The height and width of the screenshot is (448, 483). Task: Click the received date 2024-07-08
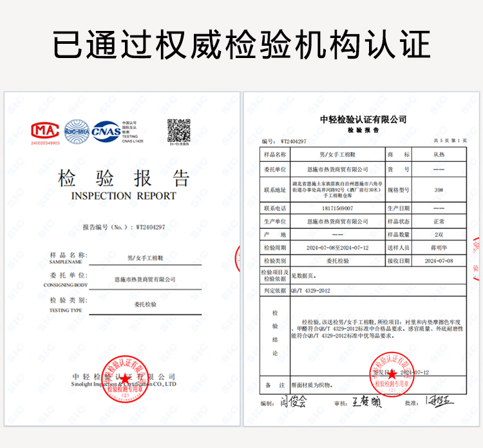pyautogui.click(x=439, y=261)
